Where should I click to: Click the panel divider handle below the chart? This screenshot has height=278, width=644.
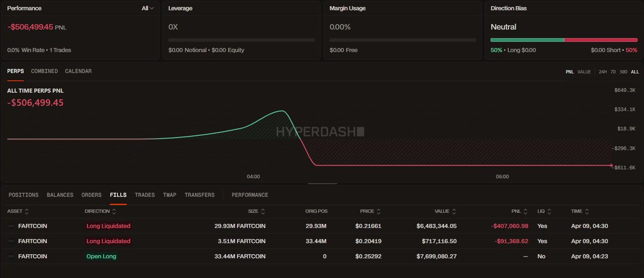click(x=322, y=184)
